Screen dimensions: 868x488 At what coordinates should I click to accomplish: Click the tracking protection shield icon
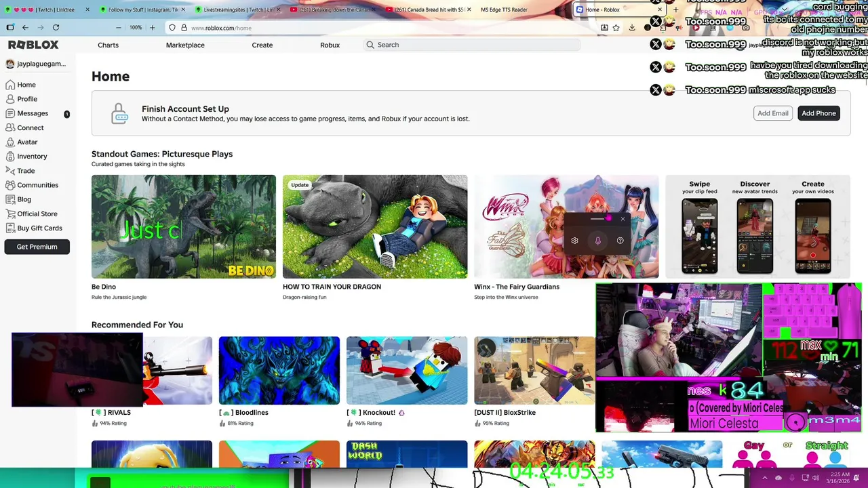[x=172, y=28]
